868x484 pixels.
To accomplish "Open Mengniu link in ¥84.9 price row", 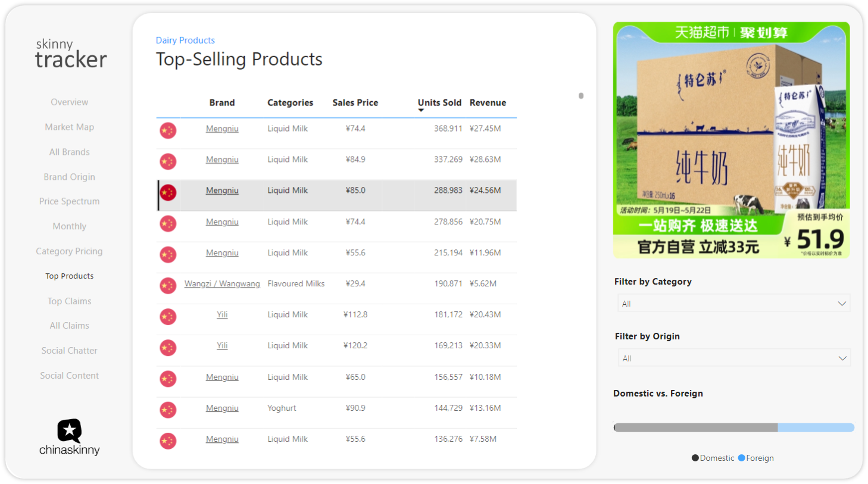I will click(x=222, y=160).
